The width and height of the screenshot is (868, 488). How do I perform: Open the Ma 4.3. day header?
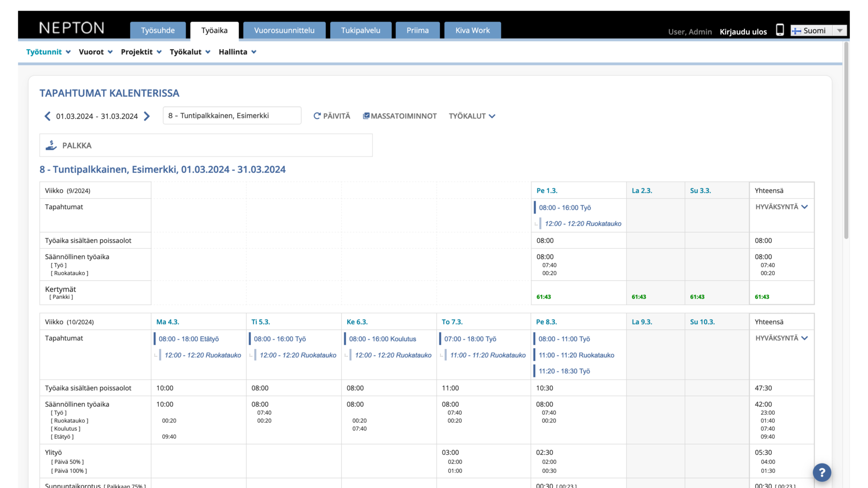[168, 322]
